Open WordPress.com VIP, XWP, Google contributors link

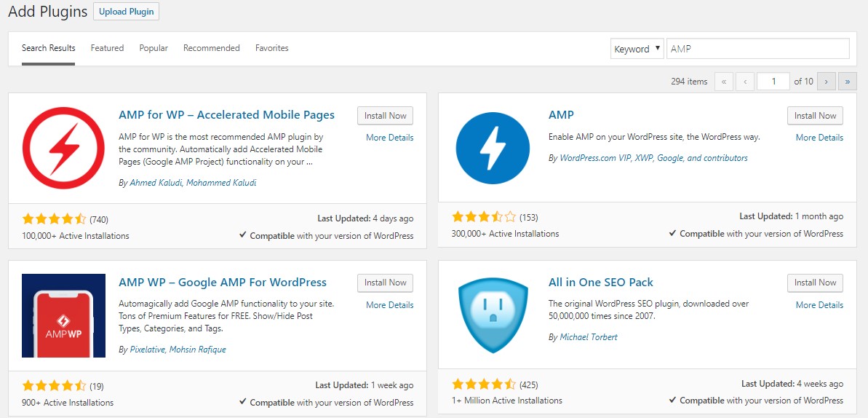coord(654,158)
